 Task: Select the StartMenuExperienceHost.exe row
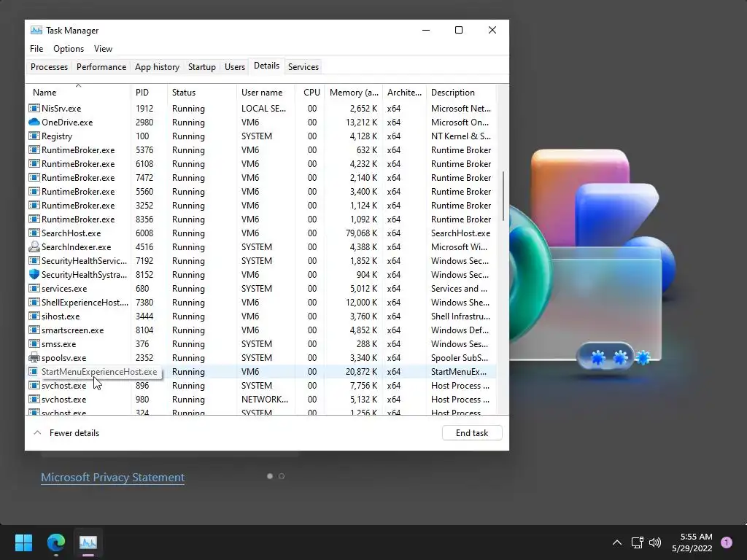click(262, 371)
